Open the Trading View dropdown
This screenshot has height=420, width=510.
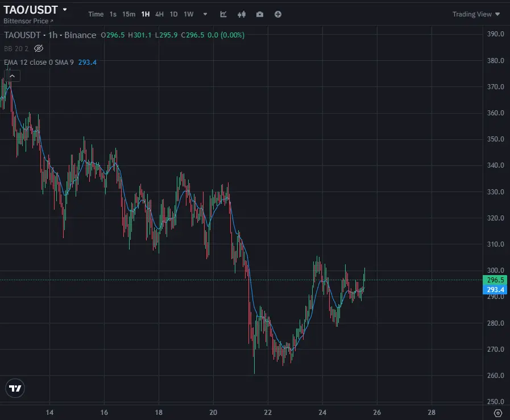pyautogui.click(x=476, y=14)
